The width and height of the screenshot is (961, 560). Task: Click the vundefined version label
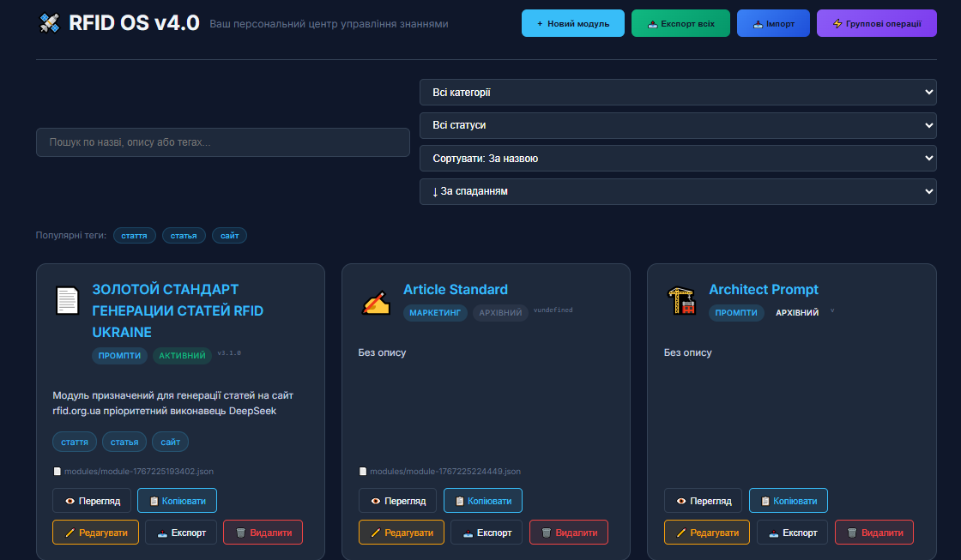point(553,310)
